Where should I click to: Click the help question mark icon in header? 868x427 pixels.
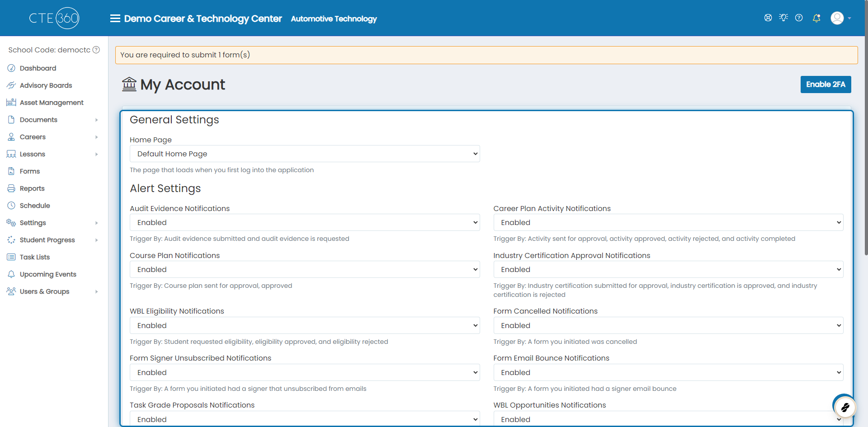click(799, 18)
